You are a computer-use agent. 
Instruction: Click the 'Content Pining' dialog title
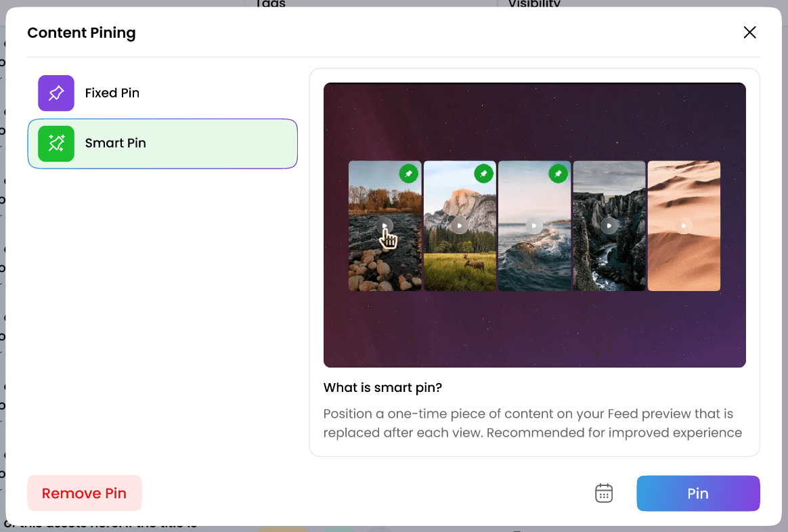81,33
